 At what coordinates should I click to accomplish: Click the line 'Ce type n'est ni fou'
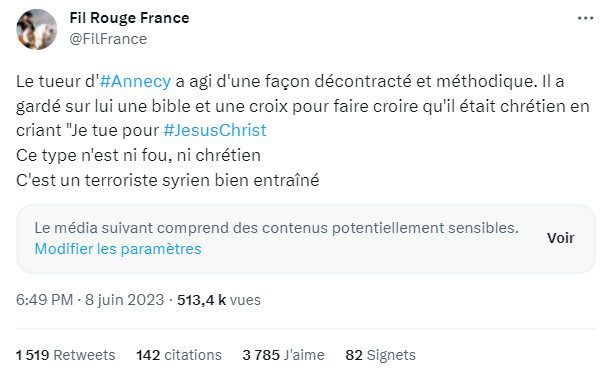point(138,155)
